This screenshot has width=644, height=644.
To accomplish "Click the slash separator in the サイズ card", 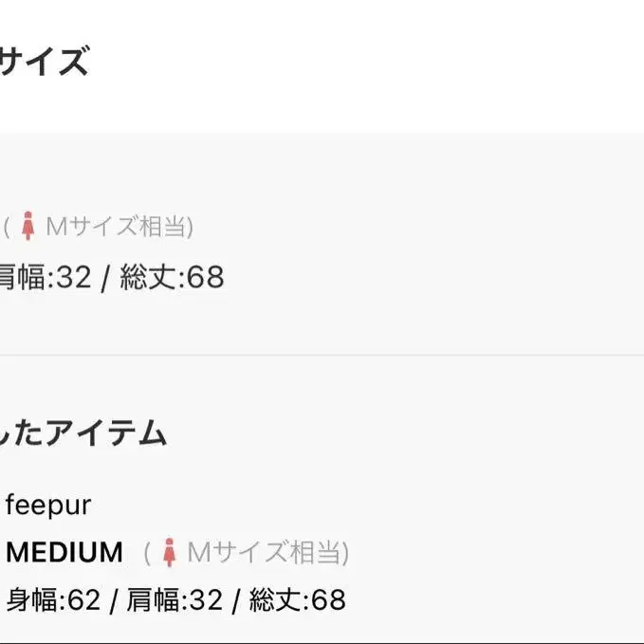I will (105, 278).
